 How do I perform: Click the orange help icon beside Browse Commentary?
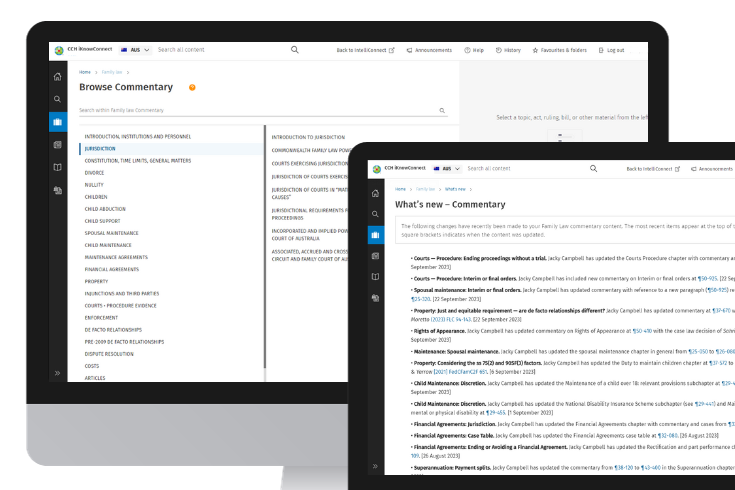[192, 87]
